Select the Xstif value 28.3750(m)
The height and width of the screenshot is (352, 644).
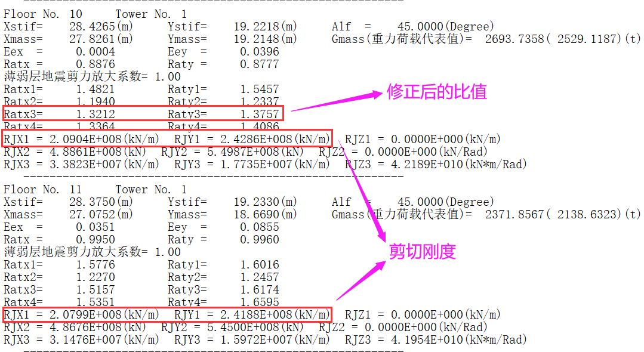101,202
